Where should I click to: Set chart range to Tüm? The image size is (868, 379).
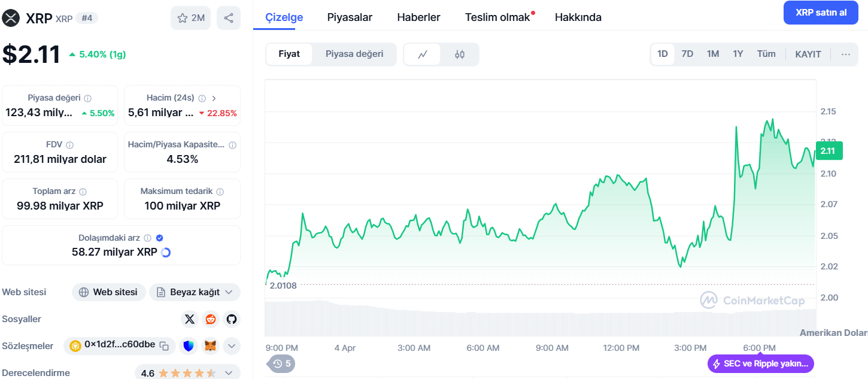click(x=766, y=54)
